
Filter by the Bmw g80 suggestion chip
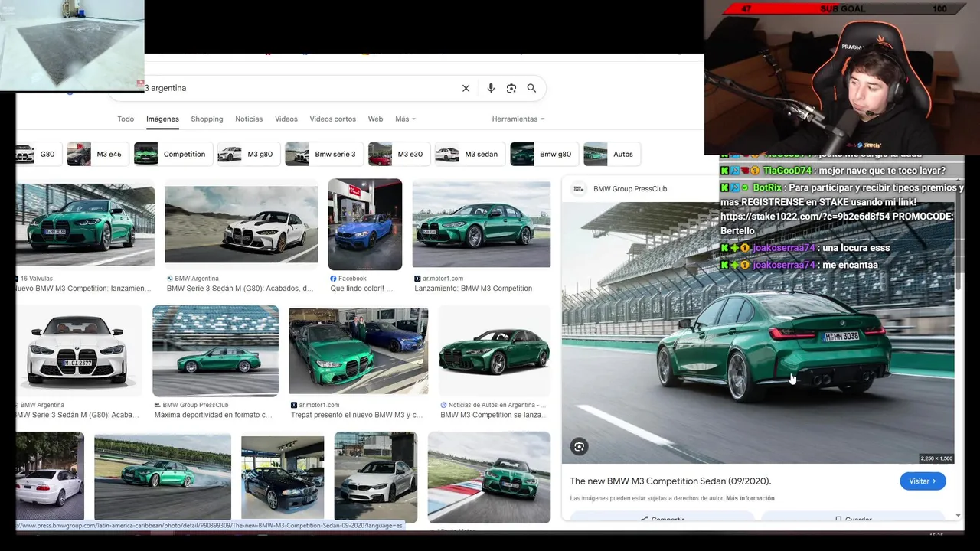544,154
